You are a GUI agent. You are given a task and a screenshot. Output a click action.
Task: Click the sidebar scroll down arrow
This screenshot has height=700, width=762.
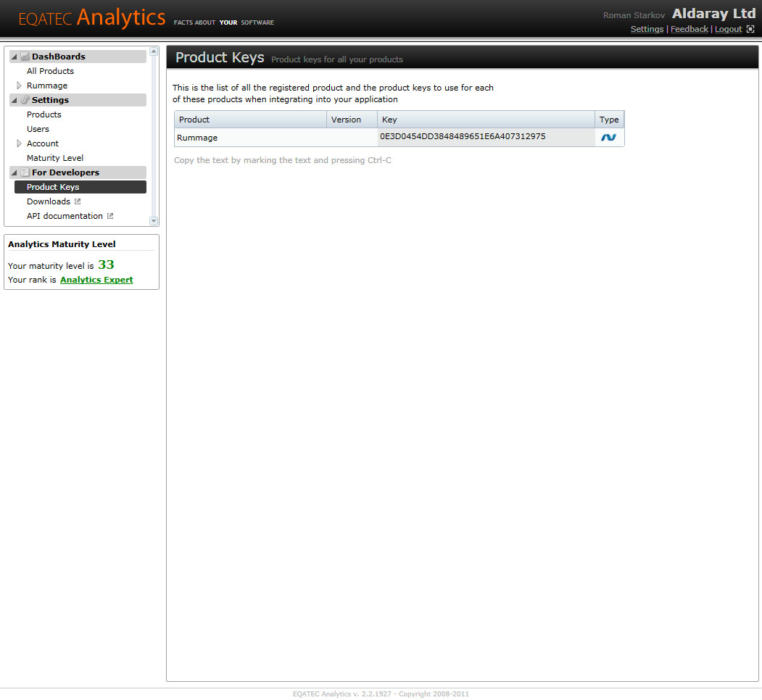tap(154, 221)
